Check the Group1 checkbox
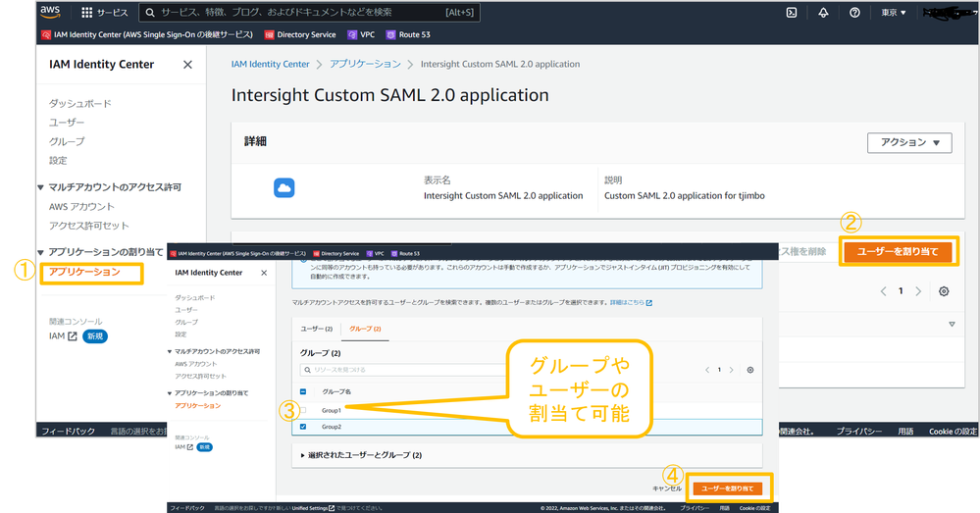The image size is (980, 513). (303, 411)
